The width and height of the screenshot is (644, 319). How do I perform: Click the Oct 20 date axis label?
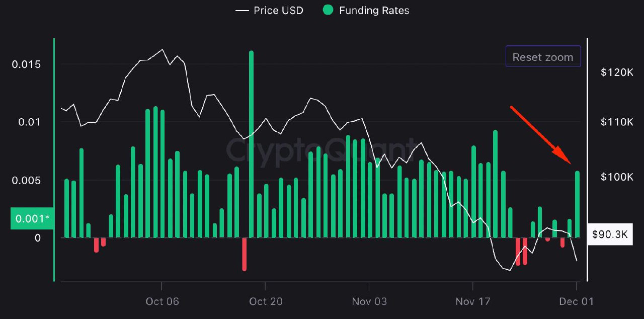(x=266, y=301)
